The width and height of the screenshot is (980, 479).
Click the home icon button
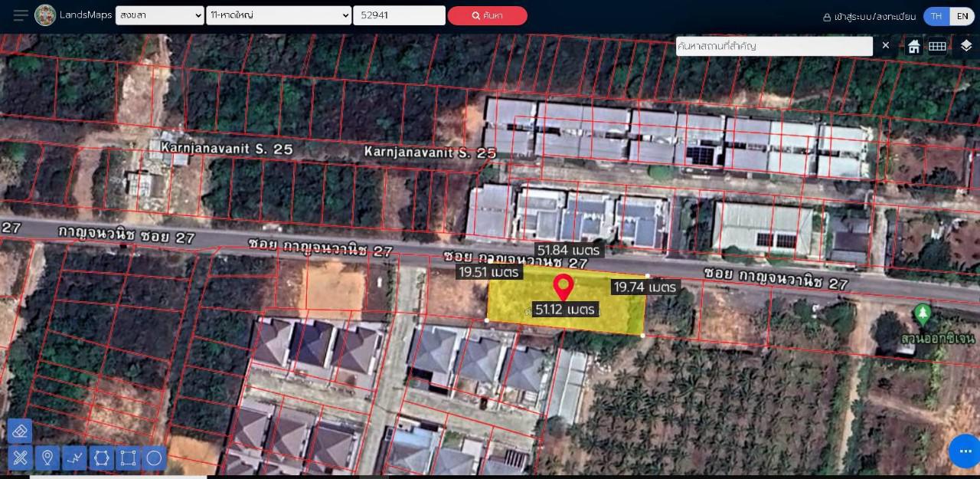tap(914, 46)
